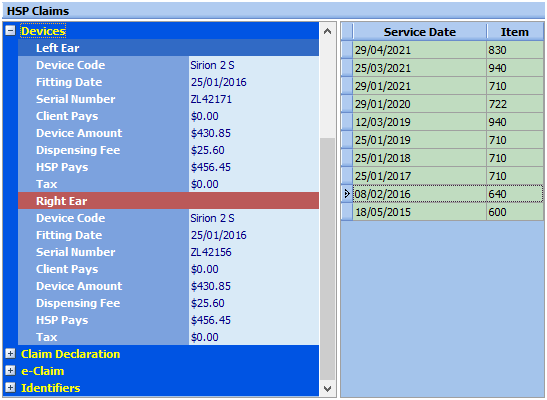Expand the Identifiers section
The image size is (547, 400).
(x=10, y=387)
